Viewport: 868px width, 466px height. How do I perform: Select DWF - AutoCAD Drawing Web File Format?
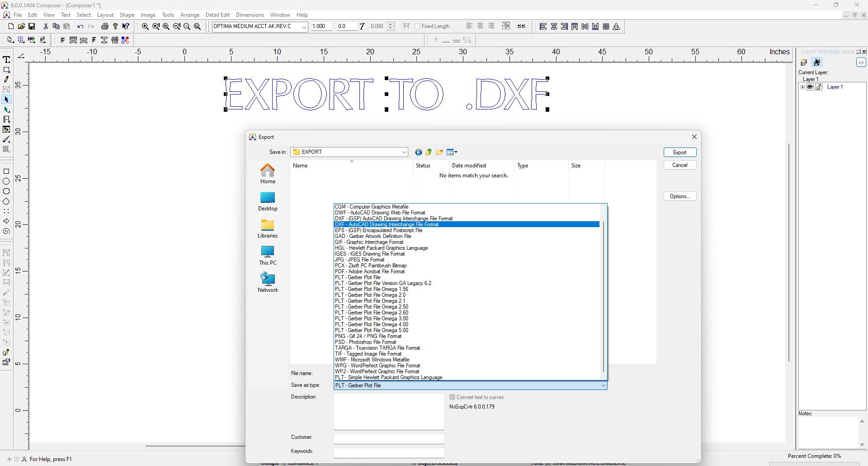[467, 213]
